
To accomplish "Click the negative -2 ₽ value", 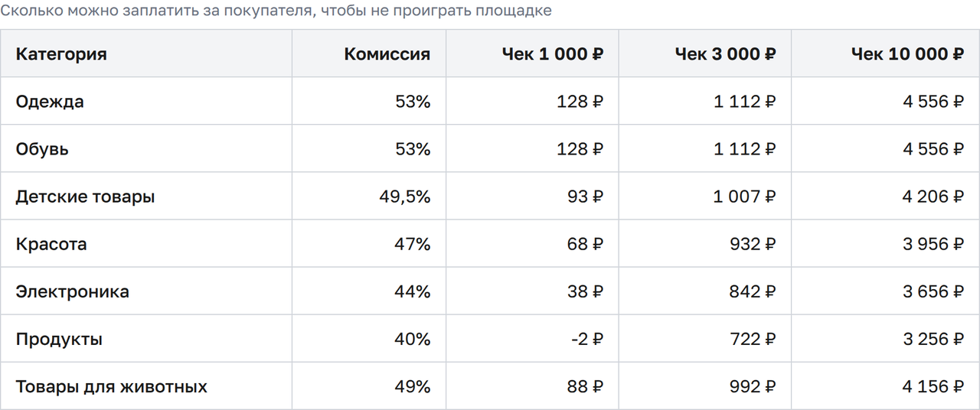I will coord(587,339).
